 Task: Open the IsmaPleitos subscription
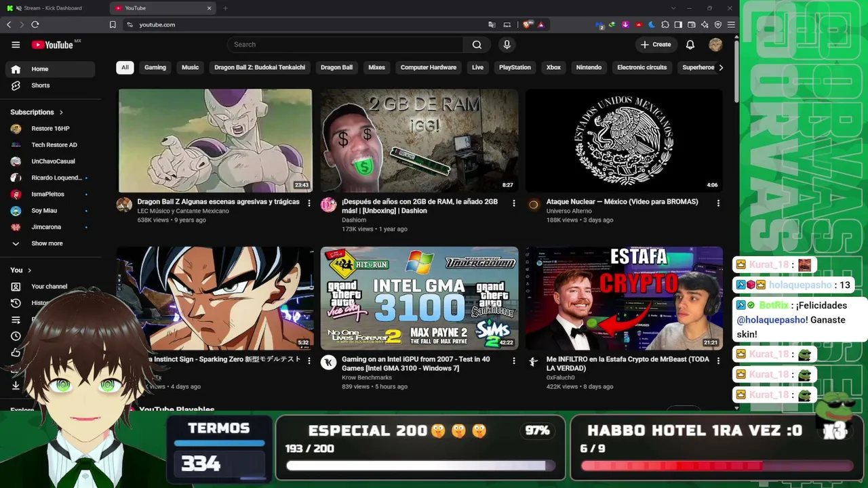pos(50,195)
